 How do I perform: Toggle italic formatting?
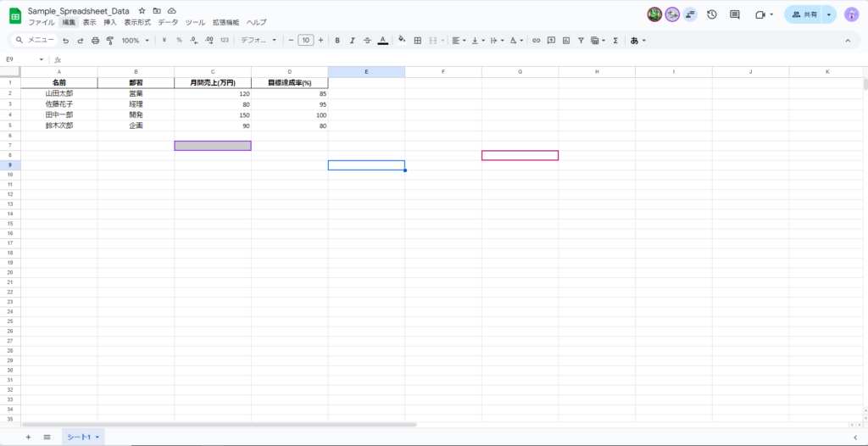tap(352, 40)
